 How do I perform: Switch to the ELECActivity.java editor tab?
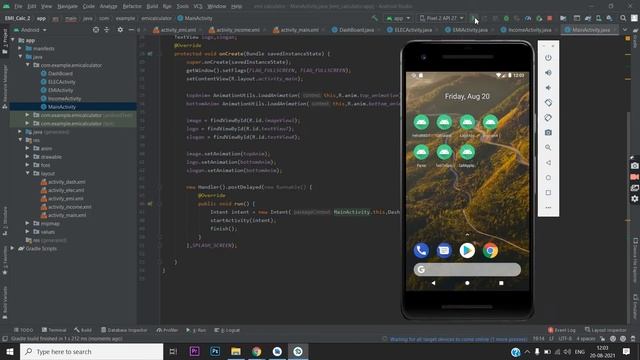(409, 30)
